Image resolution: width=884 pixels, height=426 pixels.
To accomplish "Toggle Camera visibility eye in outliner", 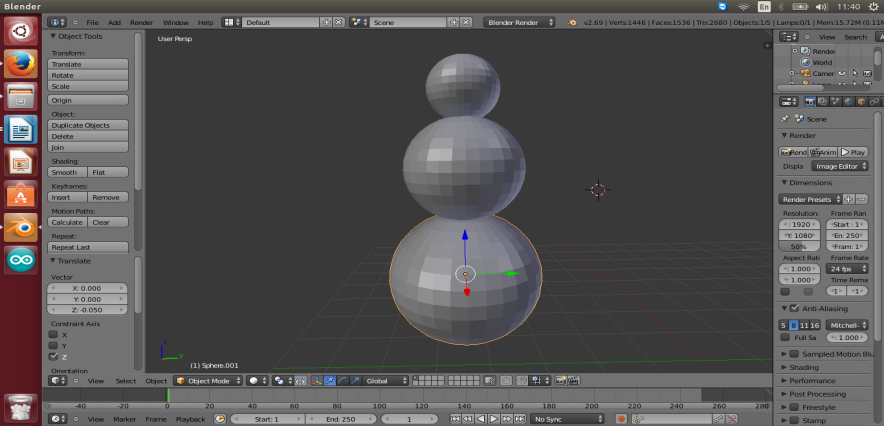I will tap(842, 73).
